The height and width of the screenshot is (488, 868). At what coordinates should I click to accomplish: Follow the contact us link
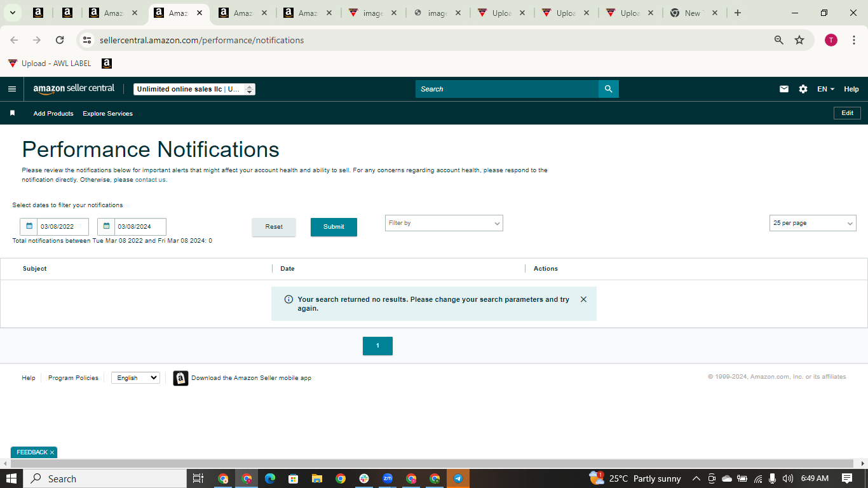pyautogui.click(x=150, y=180)
